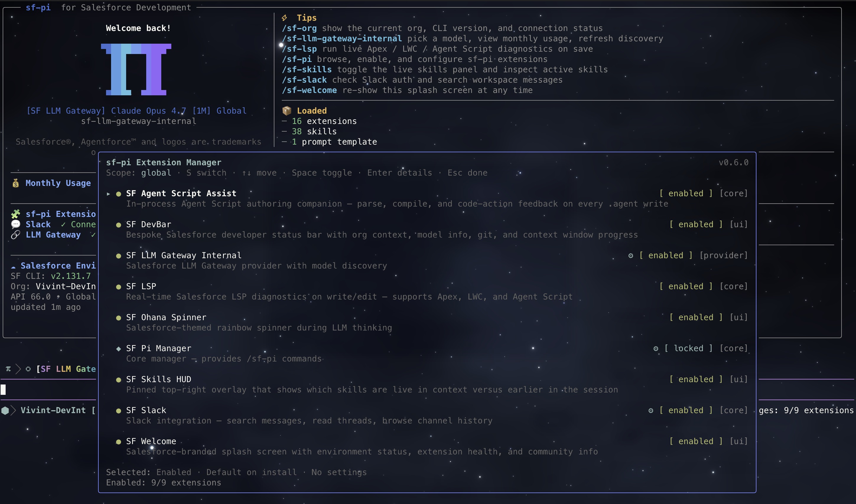
Task: Click the pixel-art pi logo
Action: pyautogui.click(x=136, y=69)
